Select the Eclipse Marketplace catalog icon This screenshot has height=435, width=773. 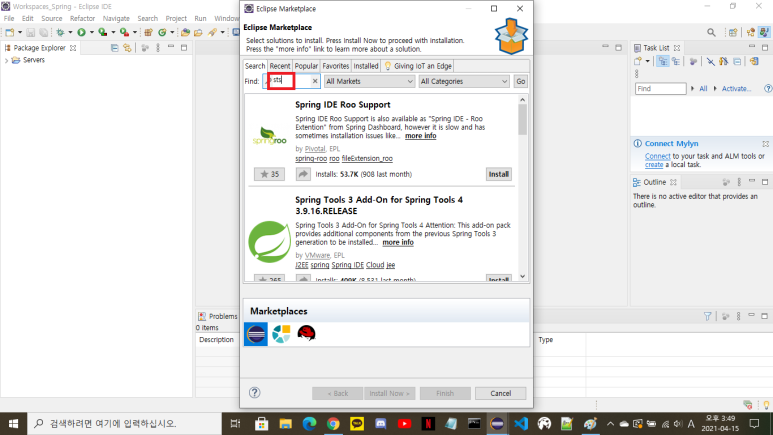click(x=256, y=334)
